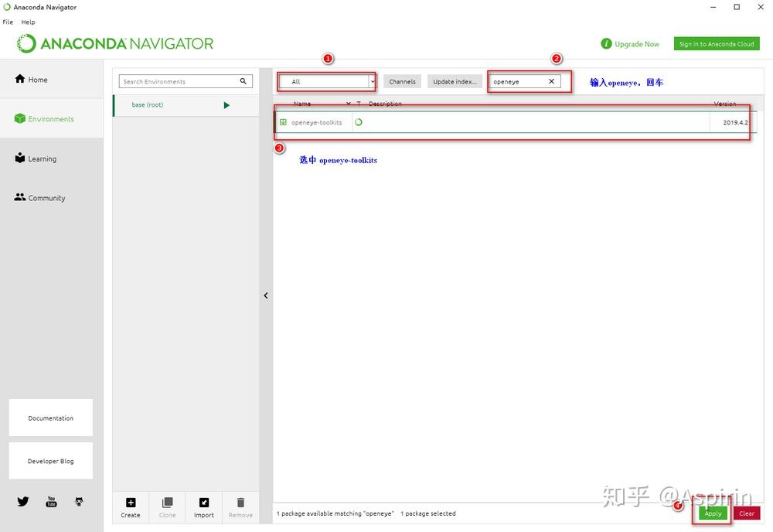Open the Help menu

[28, 22]
